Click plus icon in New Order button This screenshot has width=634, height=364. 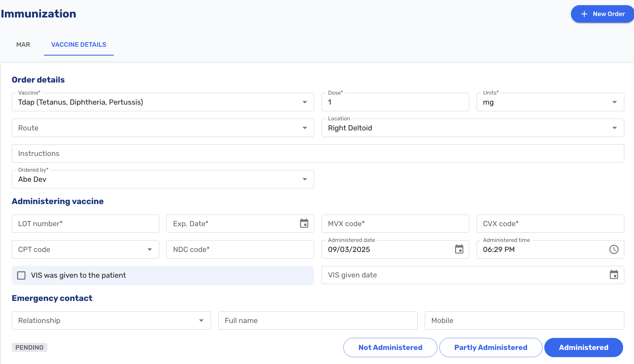pyautogui.click(x=584, y=14)
